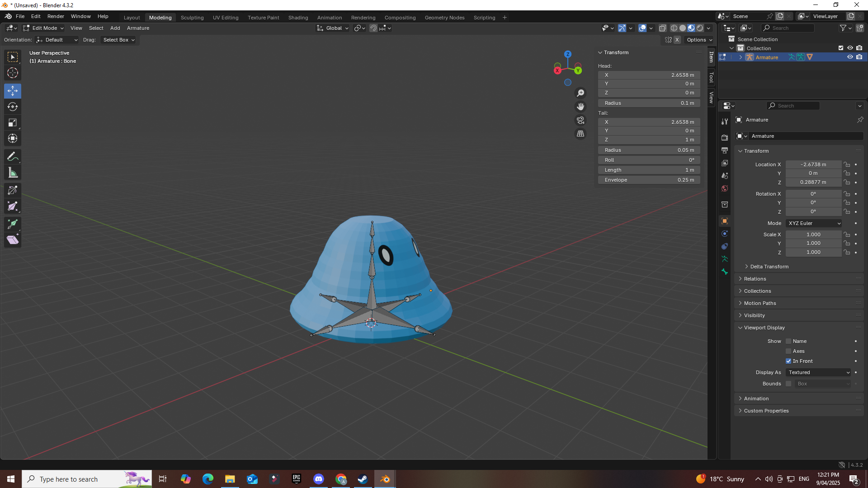Open the Options dropdown
The image size is (868, 488).
699,40
